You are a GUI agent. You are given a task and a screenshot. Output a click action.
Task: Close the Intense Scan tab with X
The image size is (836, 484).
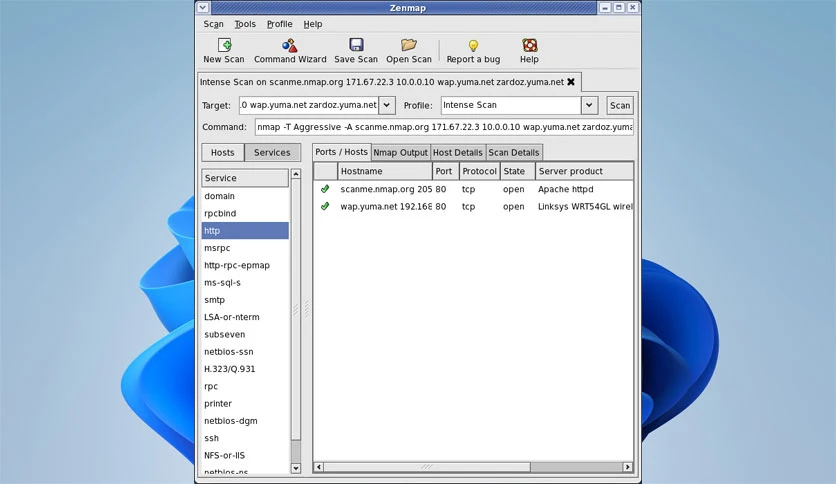pyautogui.click(x=571, y=82)
